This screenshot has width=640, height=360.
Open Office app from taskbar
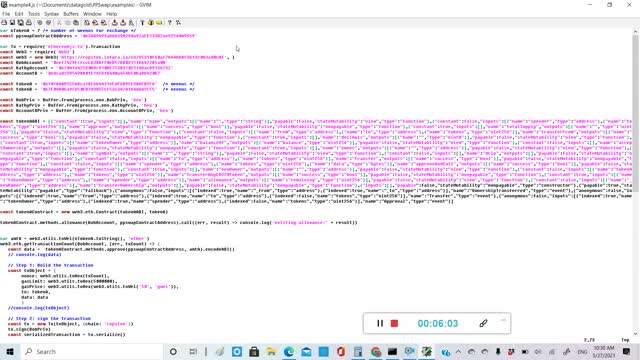[341, 351]
